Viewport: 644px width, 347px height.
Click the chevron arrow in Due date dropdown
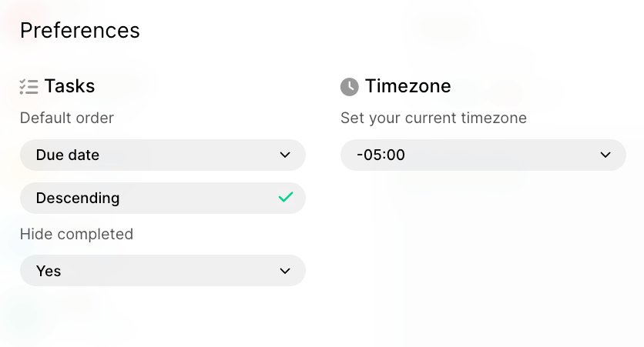(x=285, y=155)
